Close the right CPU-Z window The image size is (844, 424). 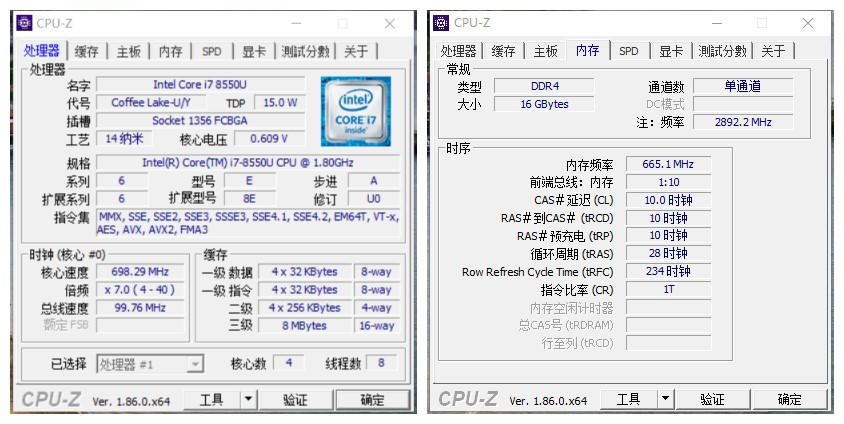click(807, 23)
